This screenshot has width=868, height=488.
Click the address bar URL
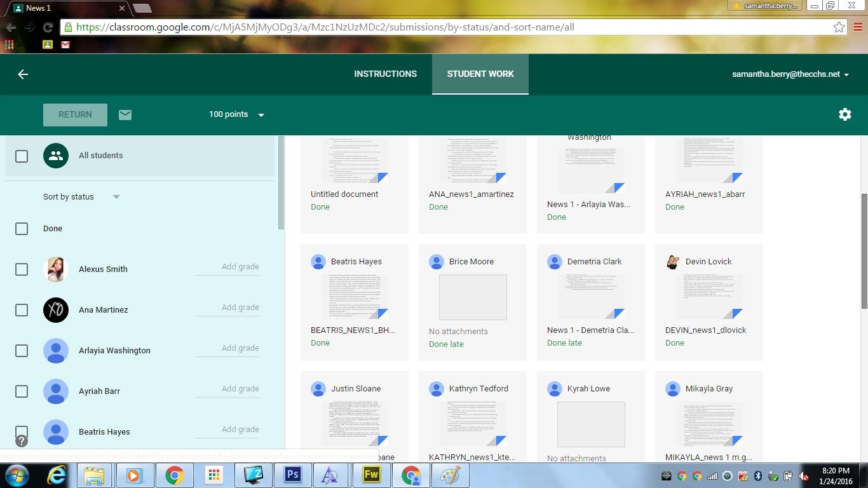(x=325, y=27)
